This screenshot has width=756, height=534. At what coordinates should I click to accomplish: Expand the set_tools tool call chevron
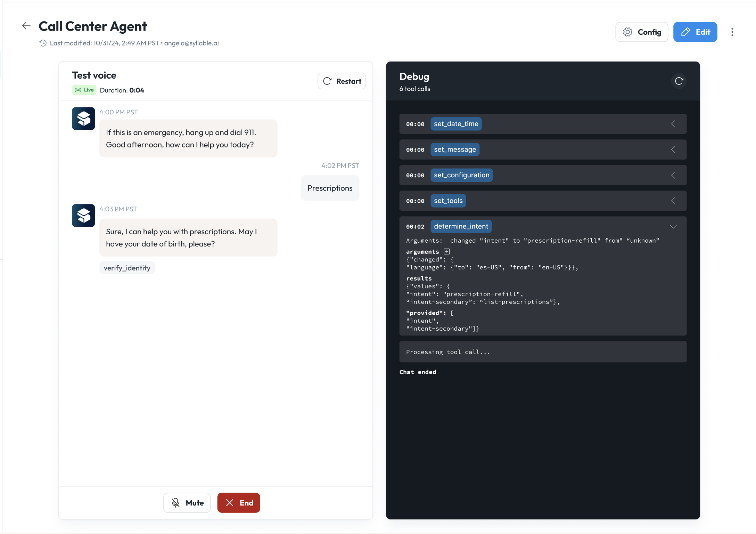(673, 201)
